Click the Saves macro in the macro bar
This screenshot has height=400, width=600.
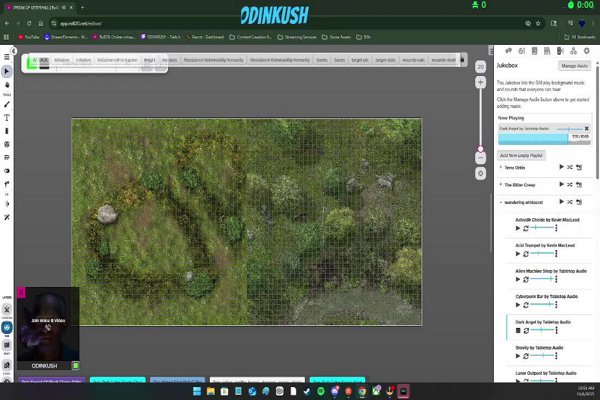coord(321,60)
